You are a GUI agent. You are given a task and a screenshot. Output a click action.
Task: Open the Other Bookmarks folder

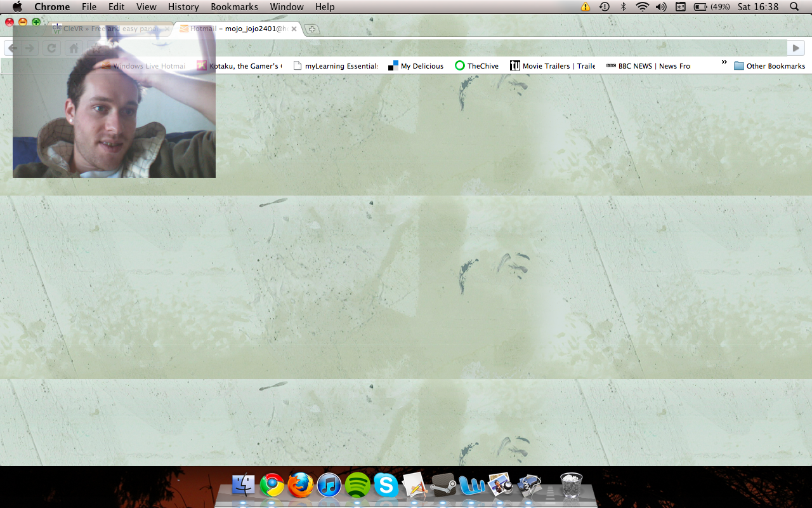click(769, 66)
